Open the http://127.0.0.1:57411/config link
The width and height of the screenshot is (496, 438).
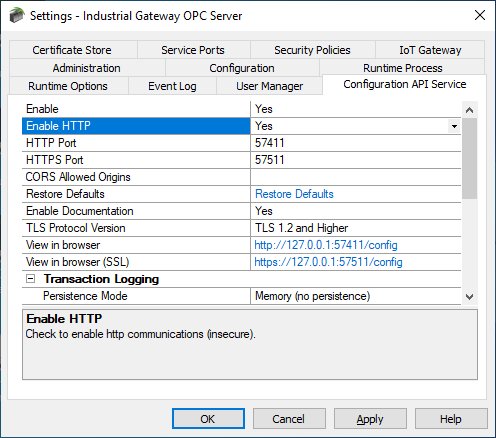pos(326,245)
